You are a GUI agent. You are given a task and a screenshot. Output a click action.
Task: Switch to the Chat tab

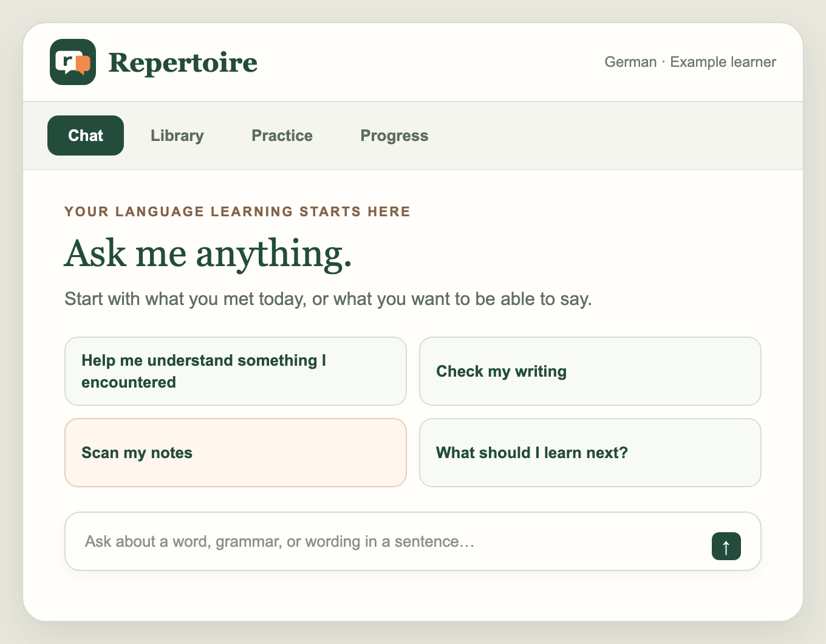pos(86,135)
